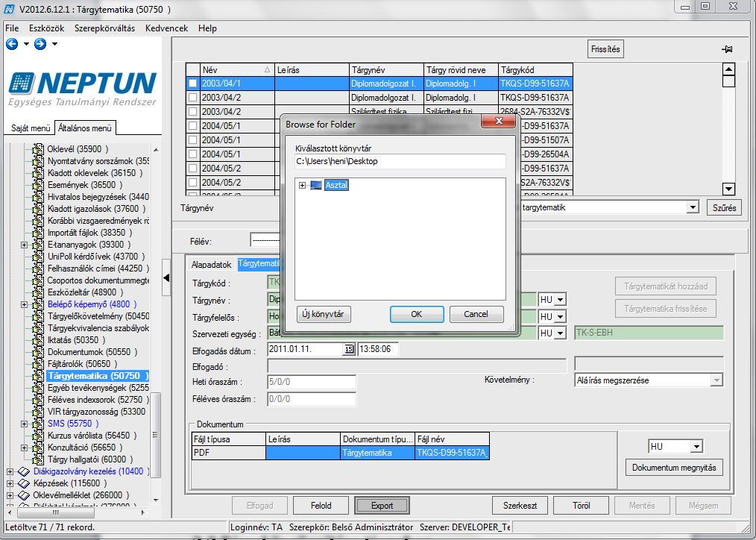This screenshot has height=540, width=756.
Task: Click the Dokumentumok (50550) tree icon
Action: click(x=37, y=352)
